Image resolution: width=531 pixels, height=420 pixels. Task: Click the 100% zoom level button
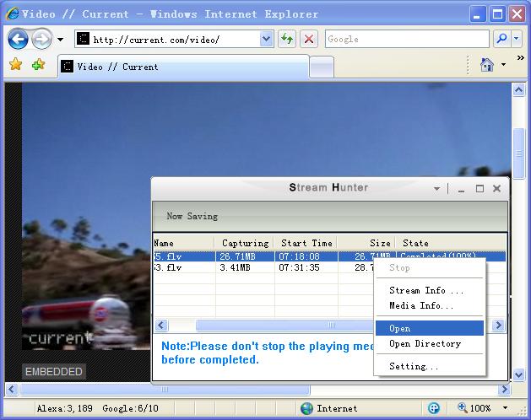coord(474,408)
